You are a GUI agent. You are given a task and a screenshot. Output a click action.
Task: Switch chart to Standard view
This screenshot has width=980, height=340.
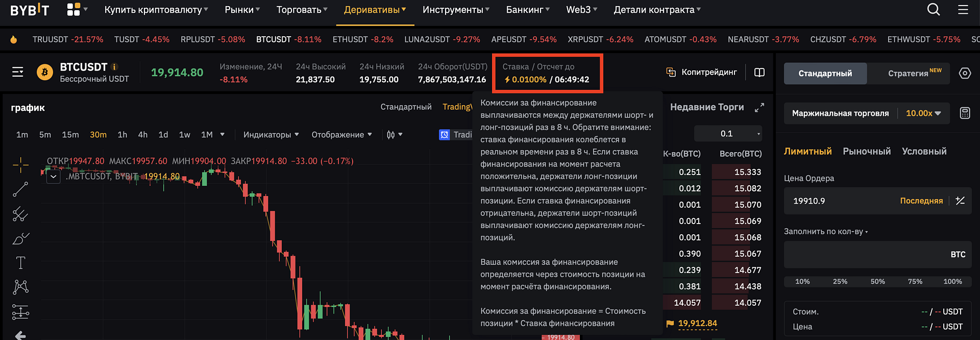[406, 107]
